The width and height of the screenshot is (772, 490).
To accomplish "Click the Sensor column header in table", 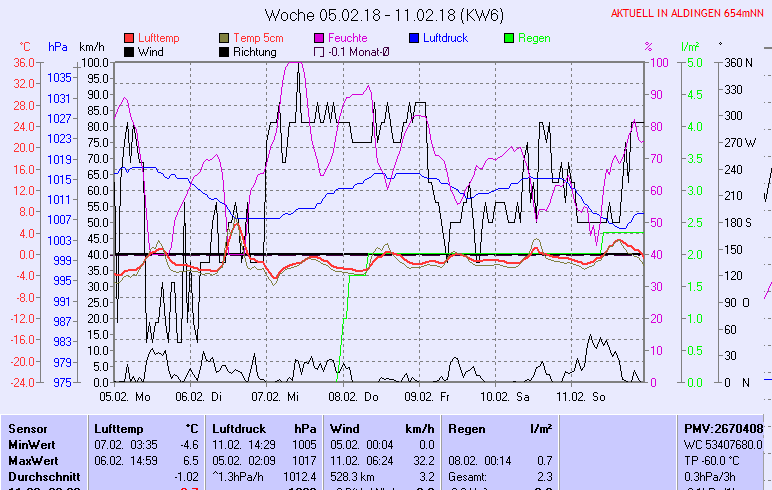I will point(29,428).
